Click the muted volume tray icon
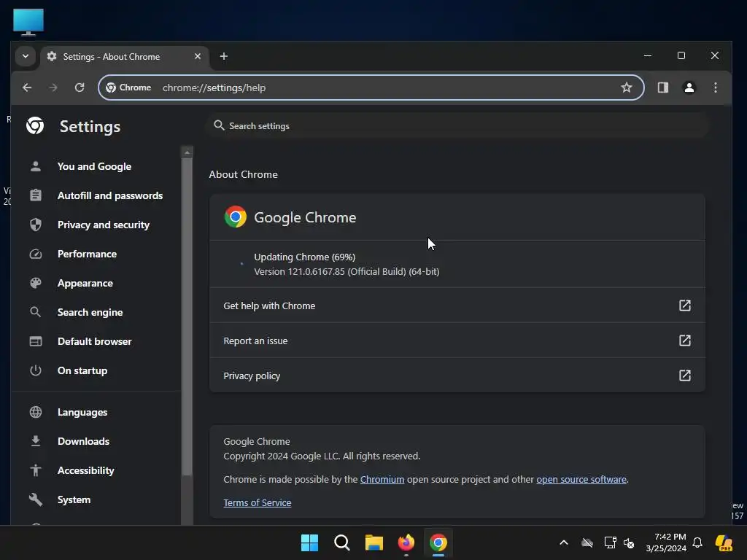 tap(629, 542)
